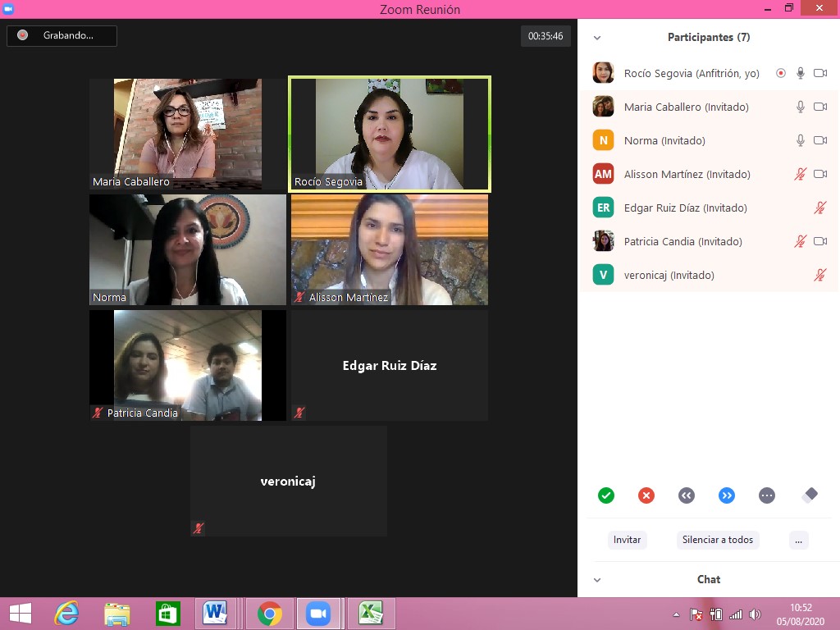
Task: Open the more reactions ellipsis icon
Action: tap(767, 495)
